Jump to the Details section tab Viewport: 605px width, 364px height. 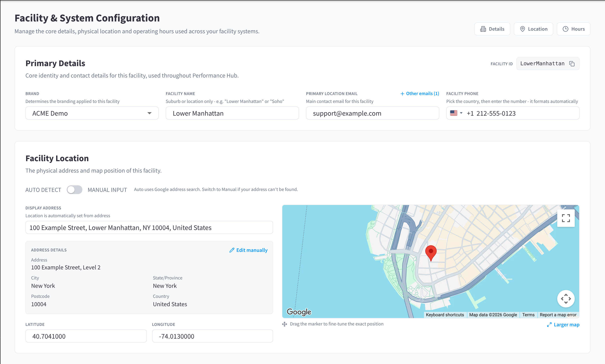click(x=492, y=29)
